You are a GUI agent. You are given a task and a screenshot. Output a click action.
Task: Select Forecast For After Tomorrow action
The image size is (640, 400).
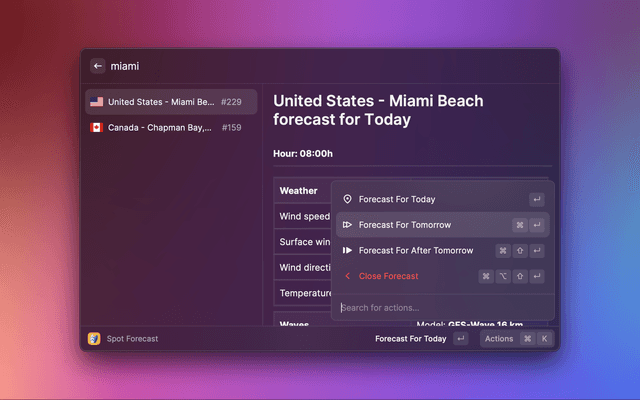click(415, 251)
